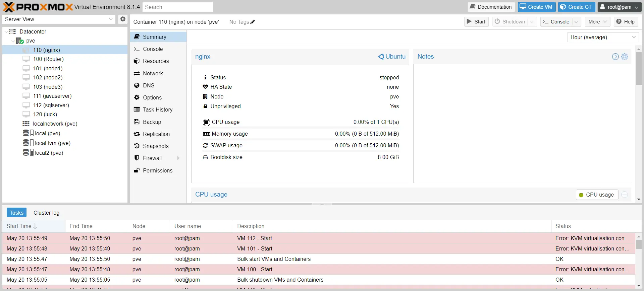Open the Summary menu item
The width and height of the screenshot is (644, 291).
pos(158,37)
